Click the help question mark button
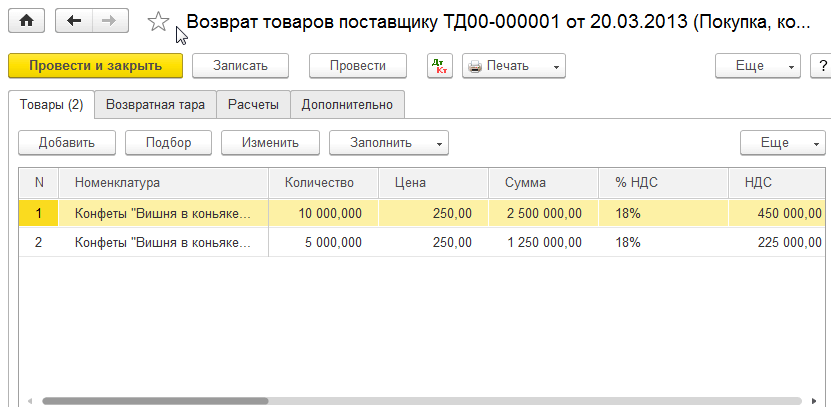831x407 pixels. coord(821,65)
